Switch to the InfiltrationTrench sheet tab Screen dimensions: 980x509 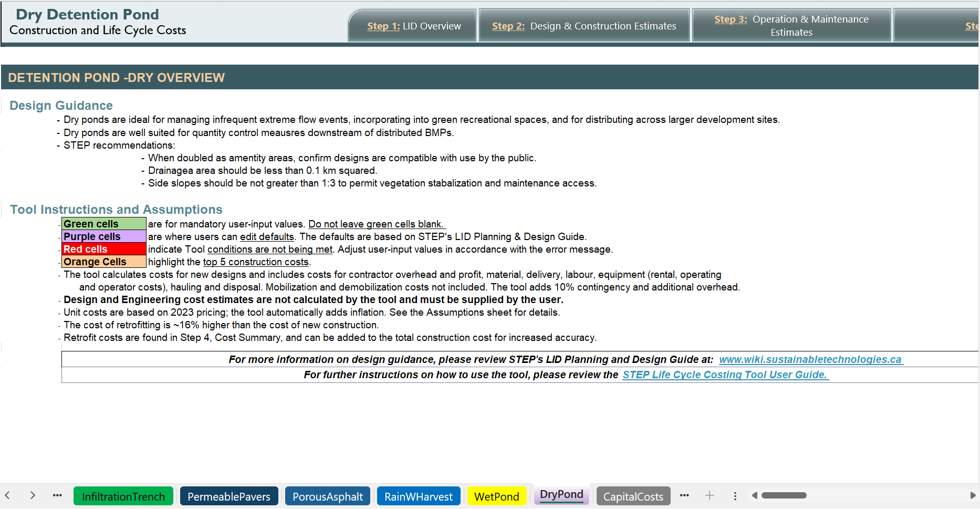123,496
